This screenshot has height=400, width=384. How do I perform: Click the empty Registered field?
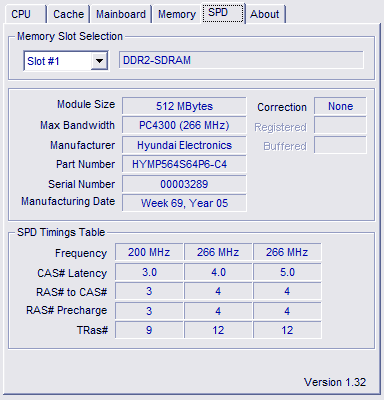(340, 125)
